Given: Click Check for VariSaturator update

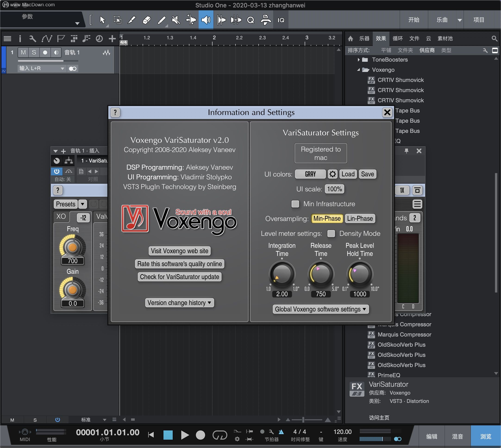Looking at the screenshot, I should coord(179,277).
